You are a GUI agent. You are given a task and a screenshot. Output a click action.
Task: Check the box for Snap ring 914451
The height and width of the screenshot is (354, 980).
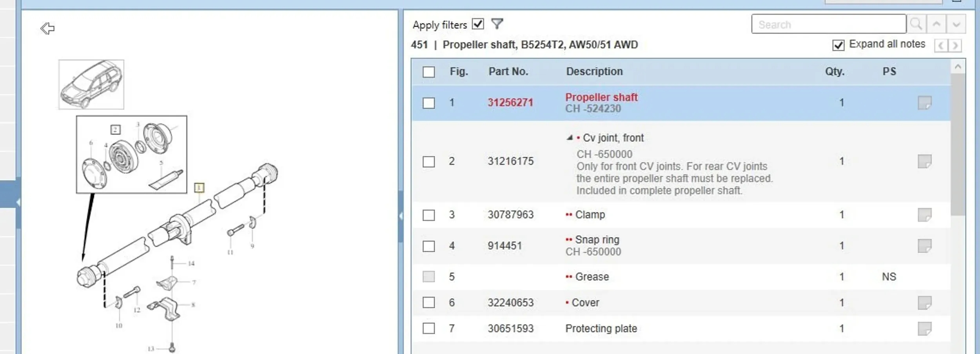pos(428,246)
